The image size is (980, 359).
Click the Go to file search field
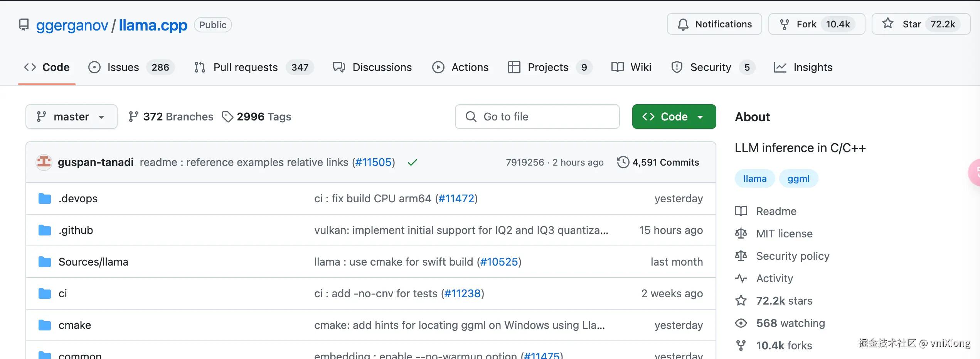537,117
